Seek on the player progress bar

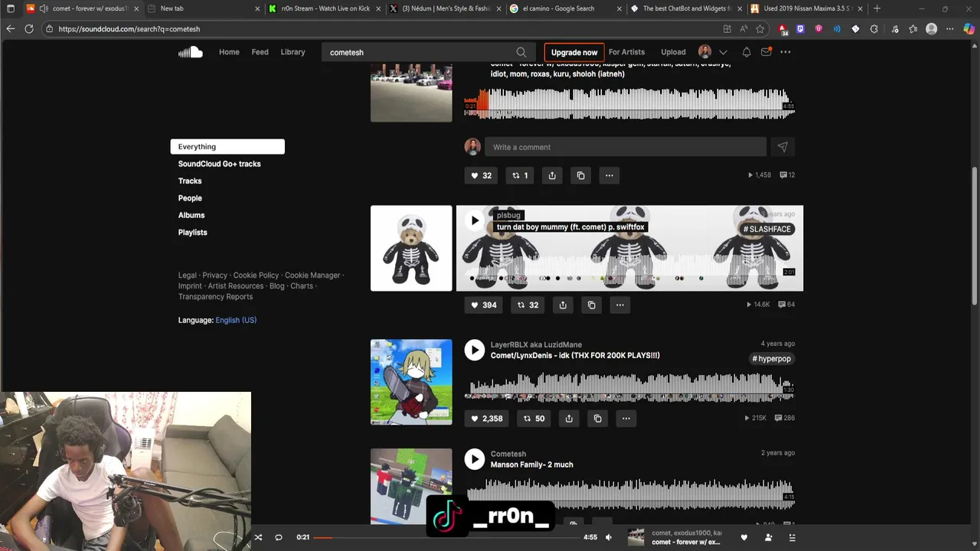[x=446, y=537]
